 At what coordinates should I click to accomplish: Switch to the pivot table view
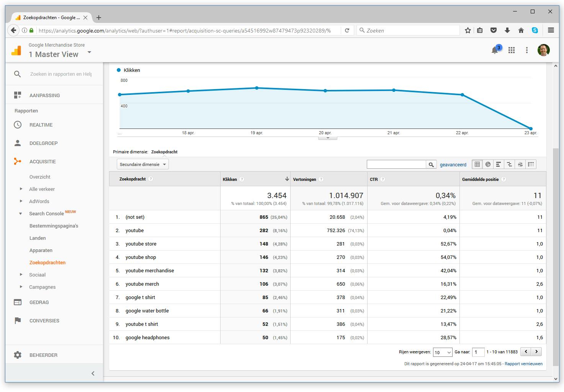(531, 164)
